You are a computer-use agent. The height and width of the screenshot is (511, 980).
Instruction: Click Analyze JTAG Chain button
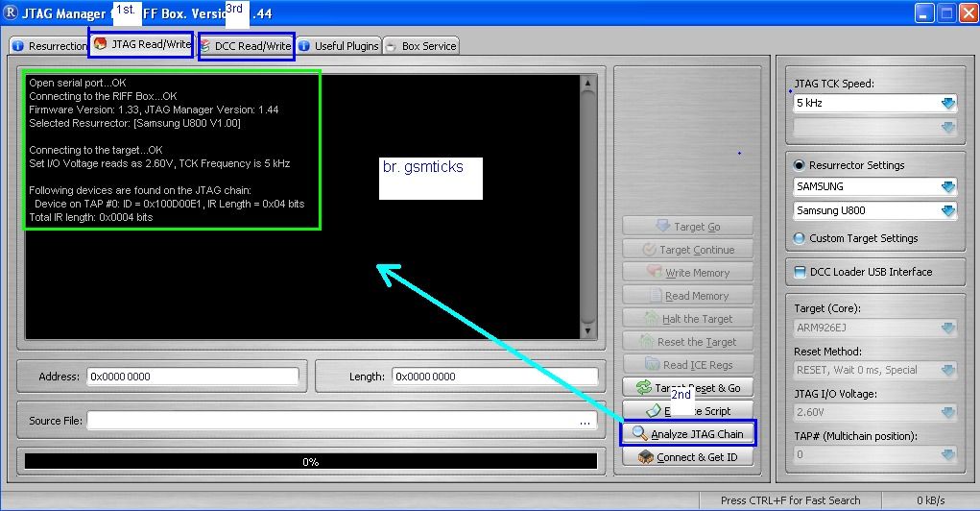click(x=687, y=434)
